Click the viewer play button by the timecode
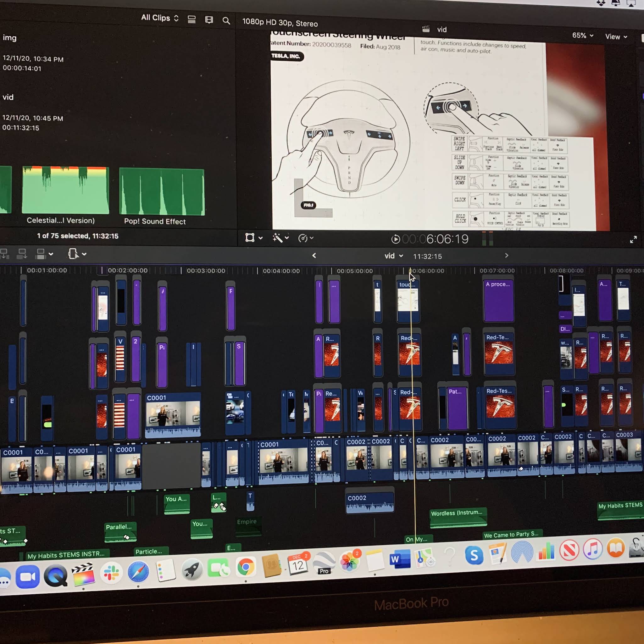Image resolution: width=644 pixels, height=644 pixels. coord(395,239)
